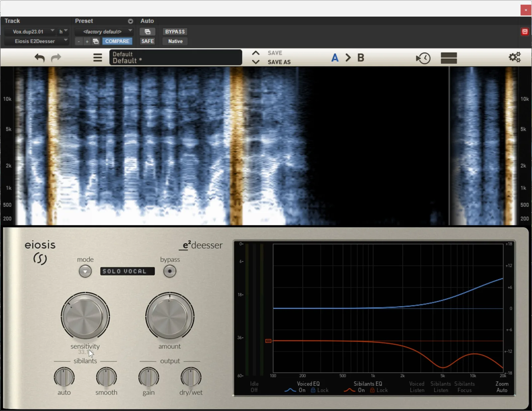This screenshot has width=532, height=411.
Task: Click the copy settings icon beside COMPARE
Action: 96,41
